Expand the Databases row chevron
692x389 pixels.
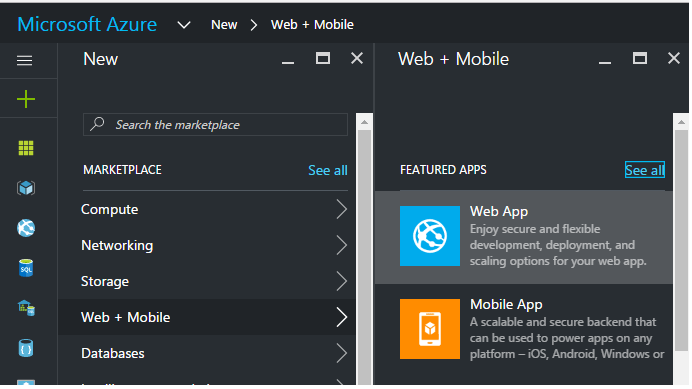(342, 353)
